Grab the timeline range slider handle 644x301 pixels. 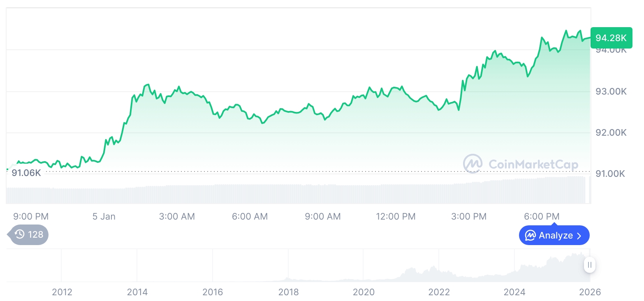point(590,265)
